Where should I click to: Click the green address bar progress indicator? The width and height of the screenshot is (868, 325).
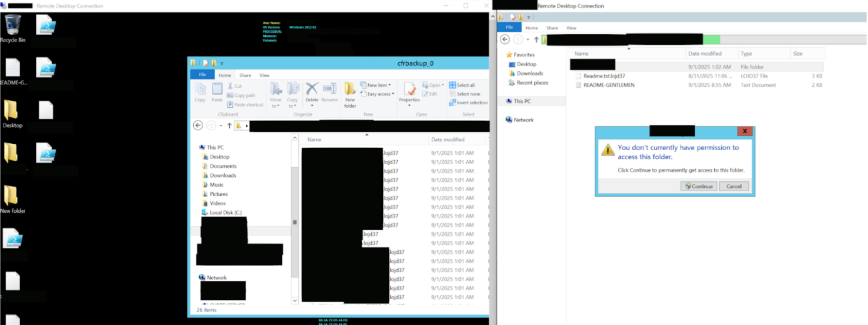pyautogui.click(x=711, y=40)
